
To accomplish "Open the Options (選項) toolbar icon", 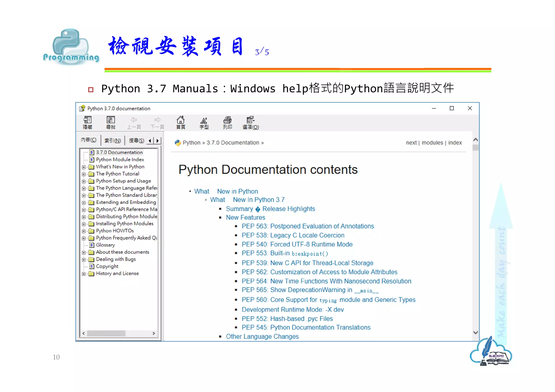I will (251, 120).
